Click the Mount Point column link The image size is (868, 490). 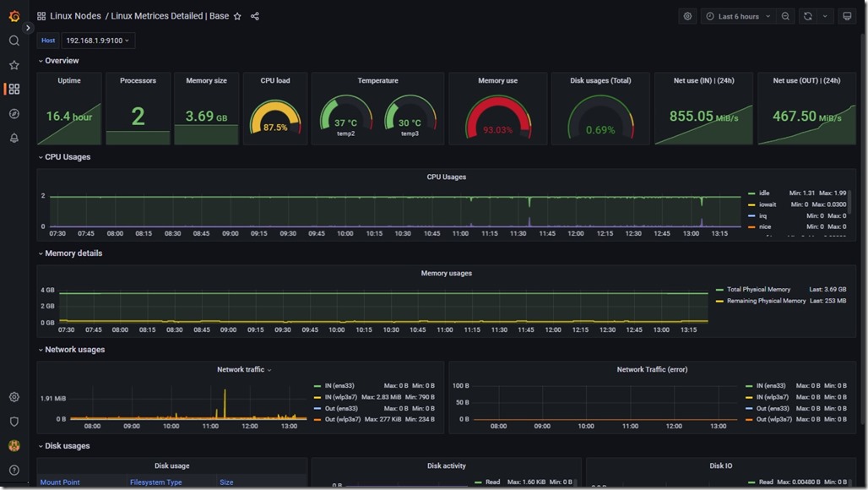[59, 482]
